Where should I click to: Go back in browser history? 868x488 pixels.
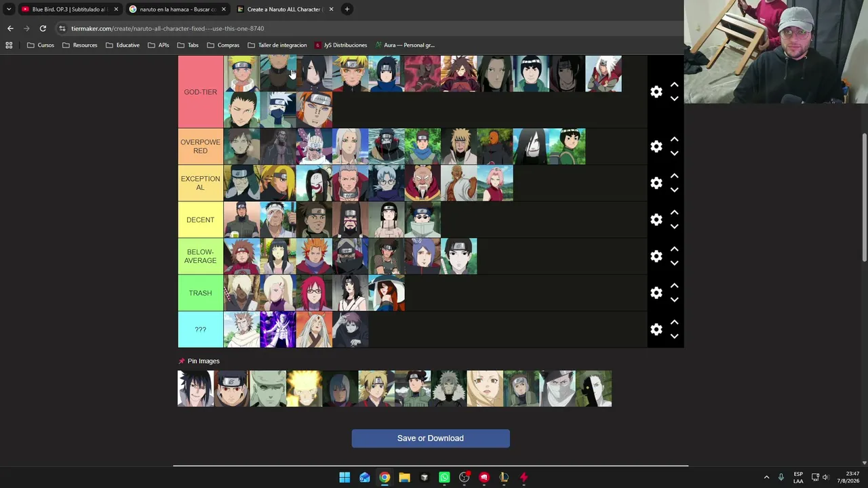pyautogui.click(x=10, y=28)
